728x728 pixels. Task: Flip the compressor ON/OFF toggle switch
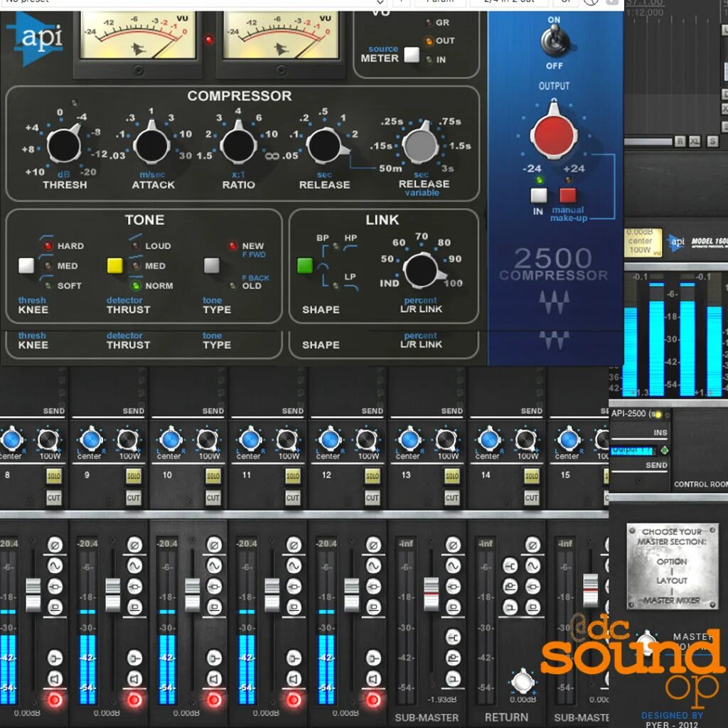(553, 40)
